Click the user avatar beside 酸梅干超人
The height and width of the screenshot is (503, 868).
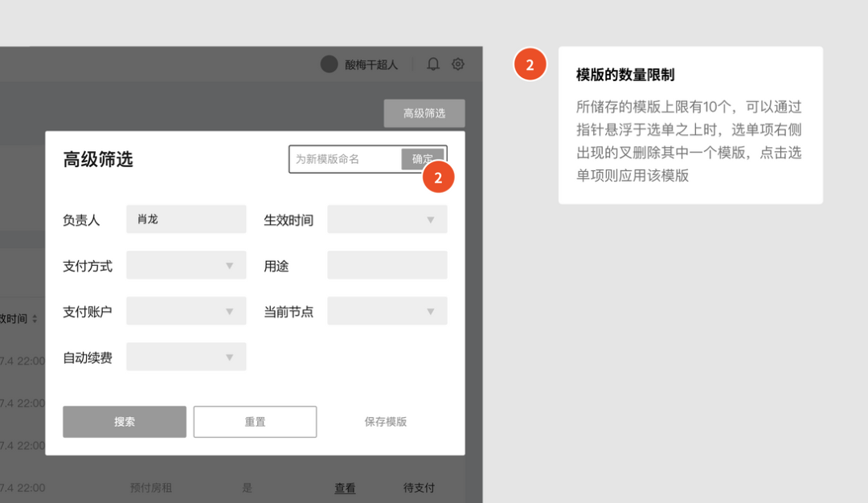click(330, 64)
